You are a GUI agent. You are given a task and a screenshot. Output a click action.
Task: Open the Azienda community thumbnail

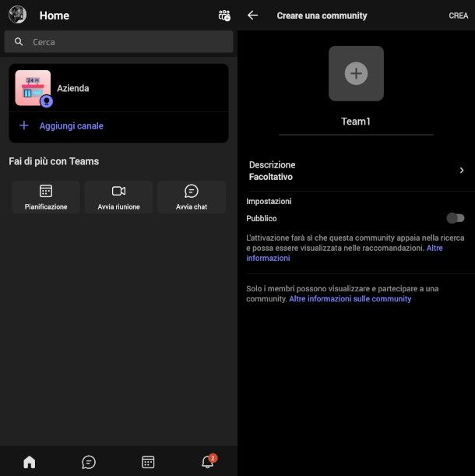(33, 88)
